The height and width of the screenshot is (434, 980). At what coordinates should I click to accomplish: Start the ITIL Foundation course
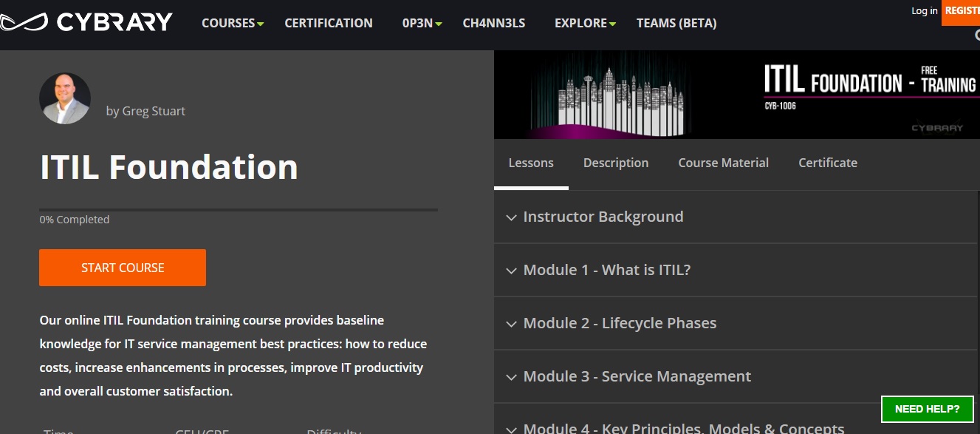123,268
